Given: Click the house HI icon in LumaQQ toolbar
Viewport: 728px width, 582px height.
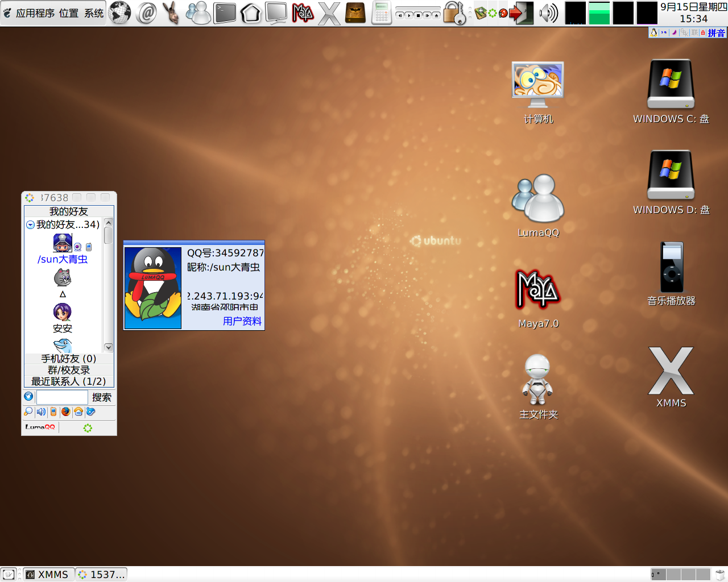Looking at the screenshot, I should (x=78, y=411).
